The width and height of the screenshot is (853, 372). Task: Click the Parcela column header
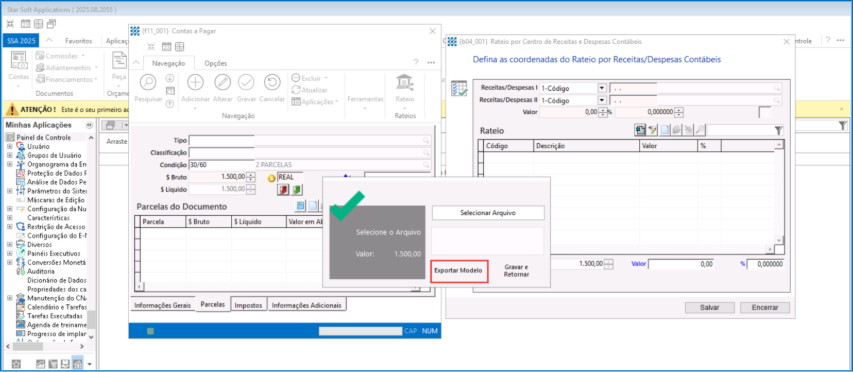click(163, 222)
